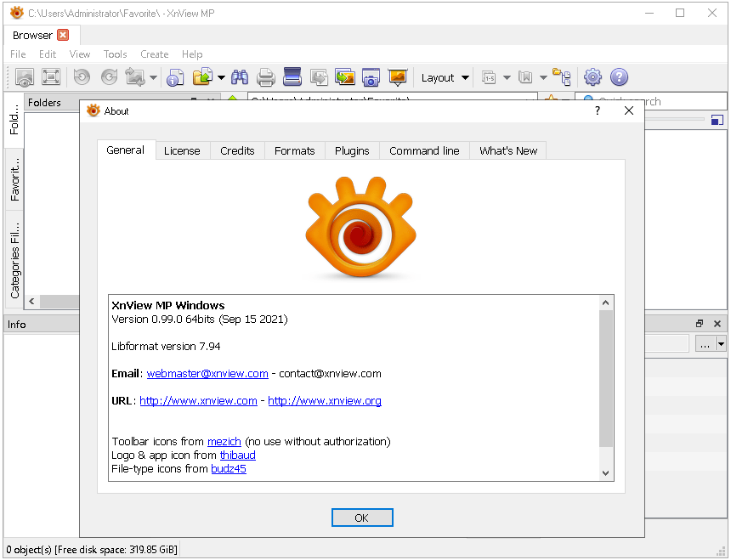Click the blue Help question mark icon

[x=619, y=76]
